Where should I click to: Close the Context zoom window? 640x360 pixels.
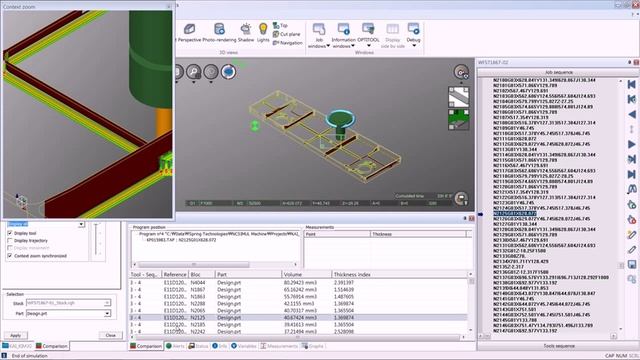[169, 7]
